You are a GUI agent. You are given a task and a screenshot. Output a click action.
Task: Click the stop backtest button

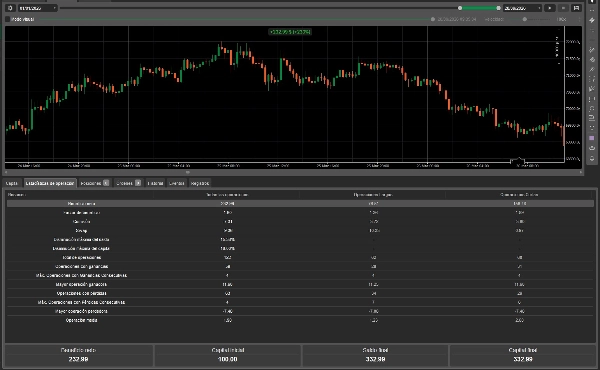[x=563, y=8]
